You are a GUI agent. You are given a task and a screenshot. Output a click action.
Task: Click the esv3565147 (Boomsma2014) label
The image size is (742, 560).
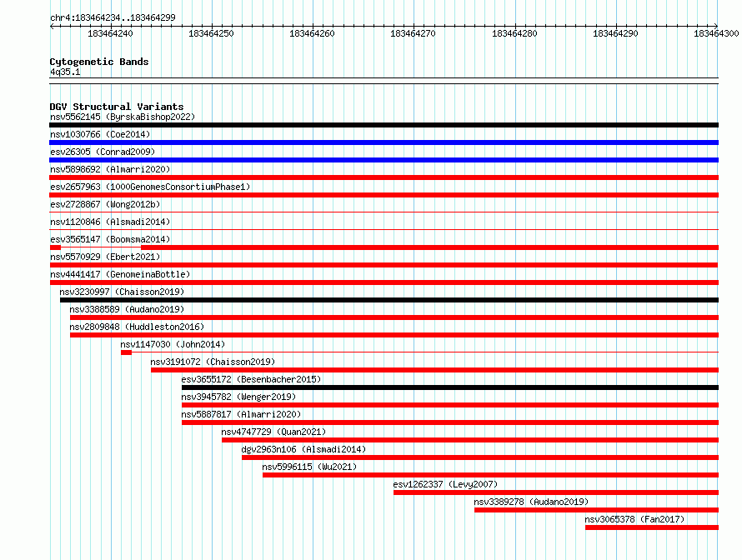(x=110, y=239)
